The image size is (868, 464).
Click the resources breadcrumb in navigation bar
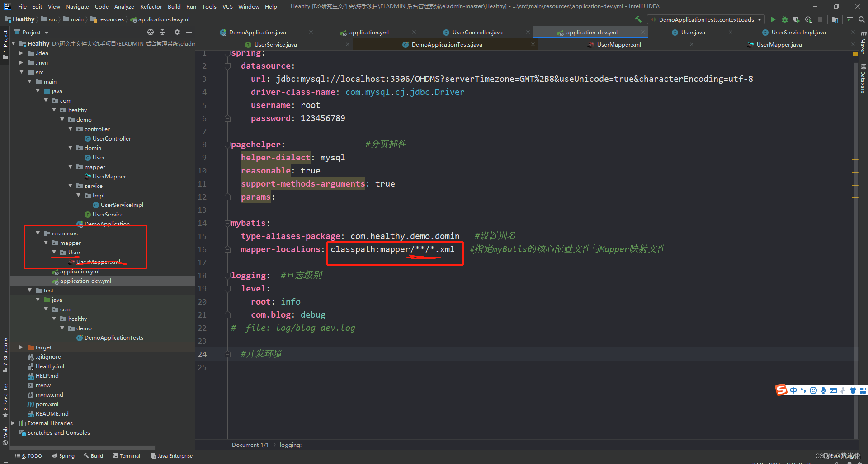107,19
